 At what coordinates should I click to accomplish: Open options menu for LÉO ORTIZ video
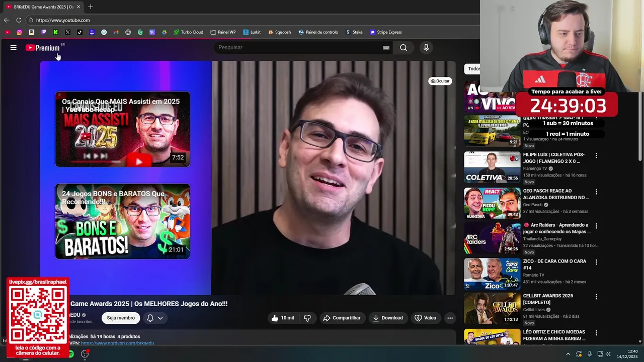coord(596,333)
